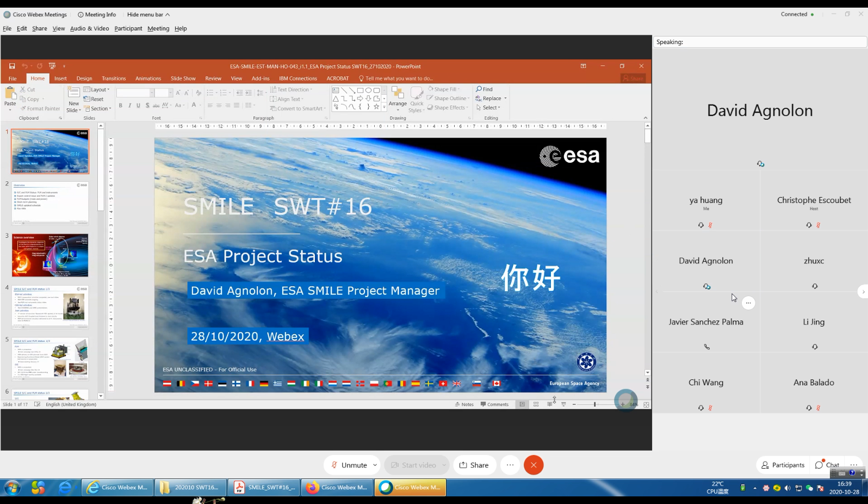This screenshot has height=504, width=868.
Task: Open Meeting Info
Action: pyautogui.click(x=97, y=15)
